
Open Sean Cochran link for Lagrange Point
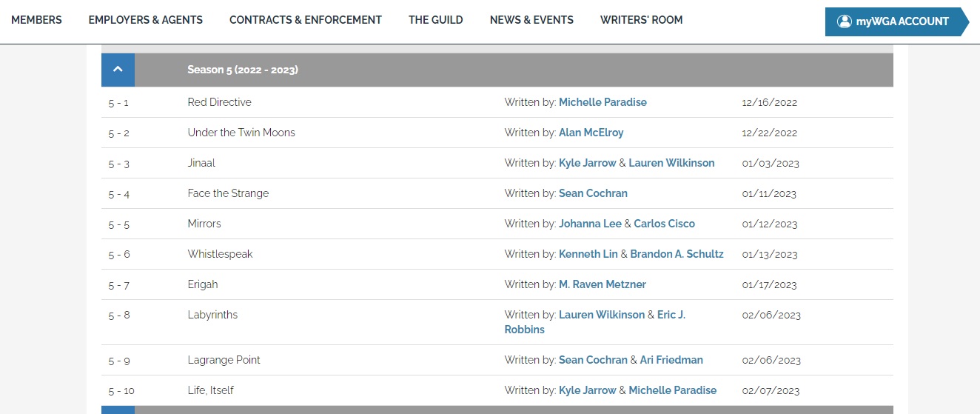tap(593, 360)
